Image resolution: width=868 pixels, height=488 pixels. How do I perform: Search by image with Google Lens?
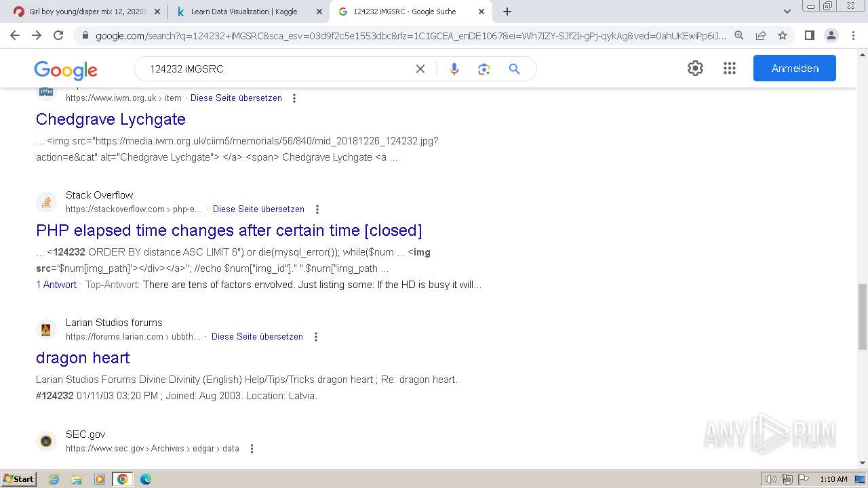484,68
